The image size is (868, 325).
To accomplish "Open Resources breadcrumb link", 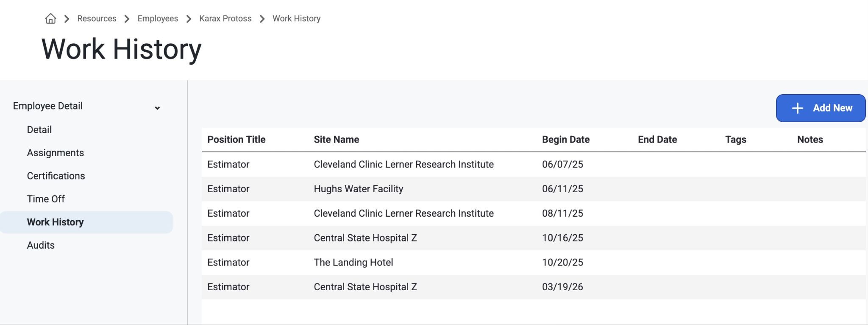I will pyautogui.click(x=97, y=19).
